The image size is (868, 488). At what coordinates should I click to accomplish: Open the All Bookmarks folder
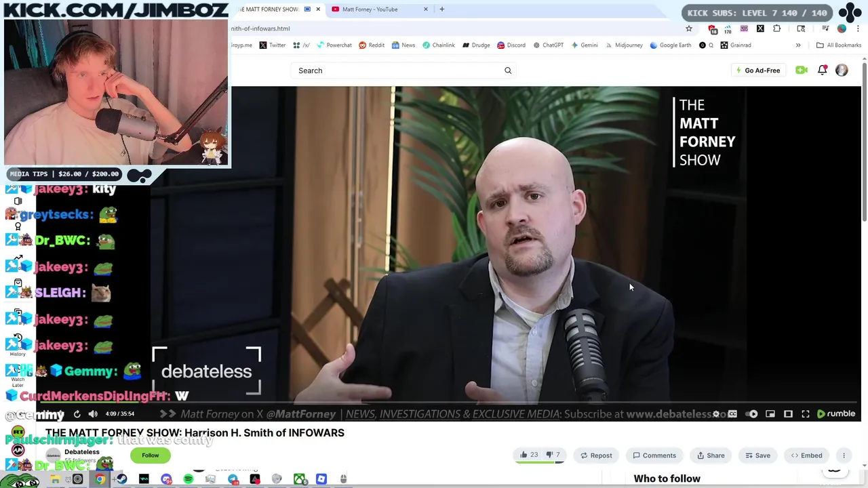click(839, 45)
